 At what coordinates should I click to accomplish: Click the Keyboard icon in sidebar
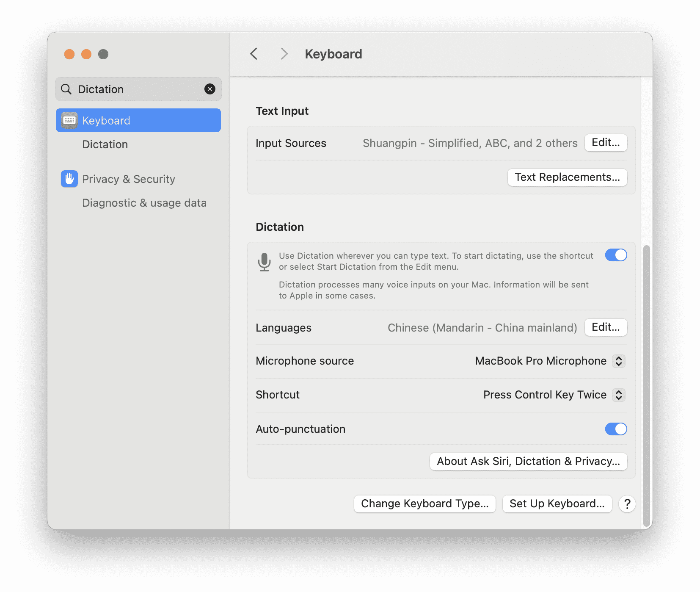(x=69, y=120)
